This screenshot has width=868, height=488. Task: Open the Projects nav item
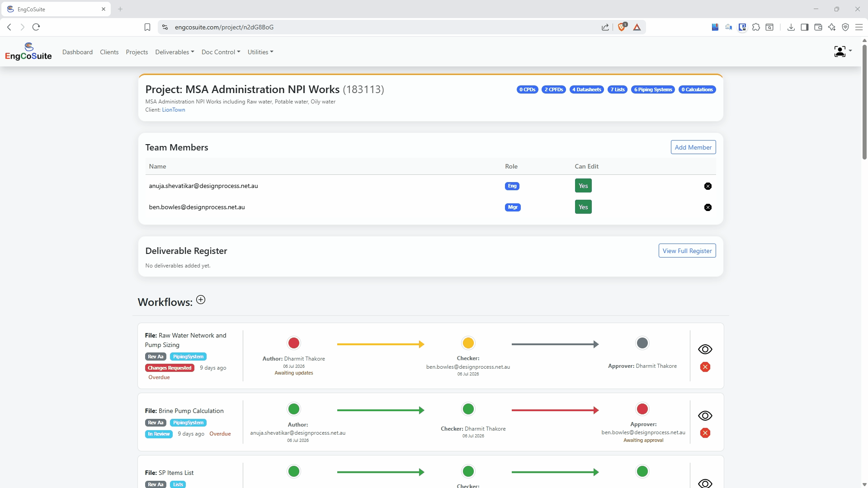point(137,52)
